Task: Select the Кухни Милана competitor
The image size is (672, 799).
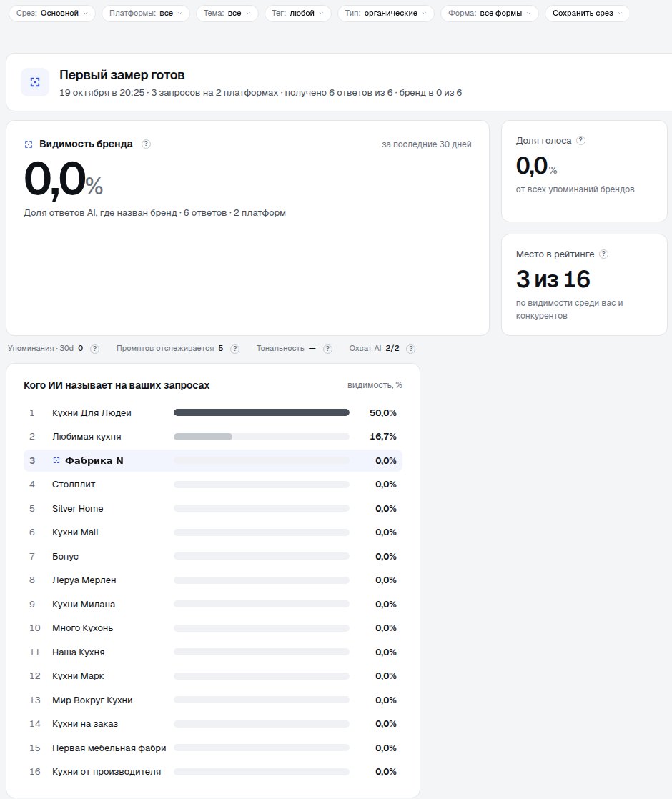Action: coord(212,605)
